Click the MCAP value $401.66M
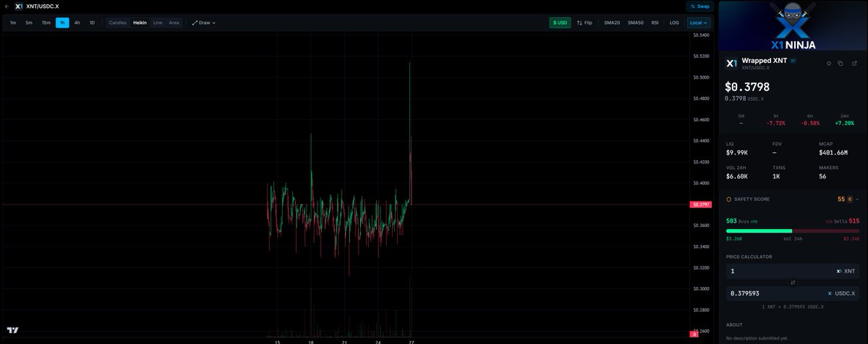This screenshot has width=868, height=344. [833, 152]
